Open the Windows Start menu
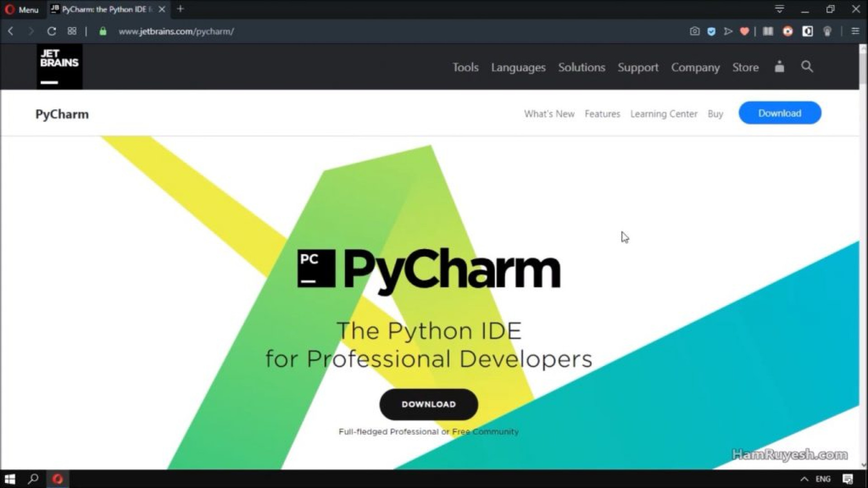 click(10, 479)
